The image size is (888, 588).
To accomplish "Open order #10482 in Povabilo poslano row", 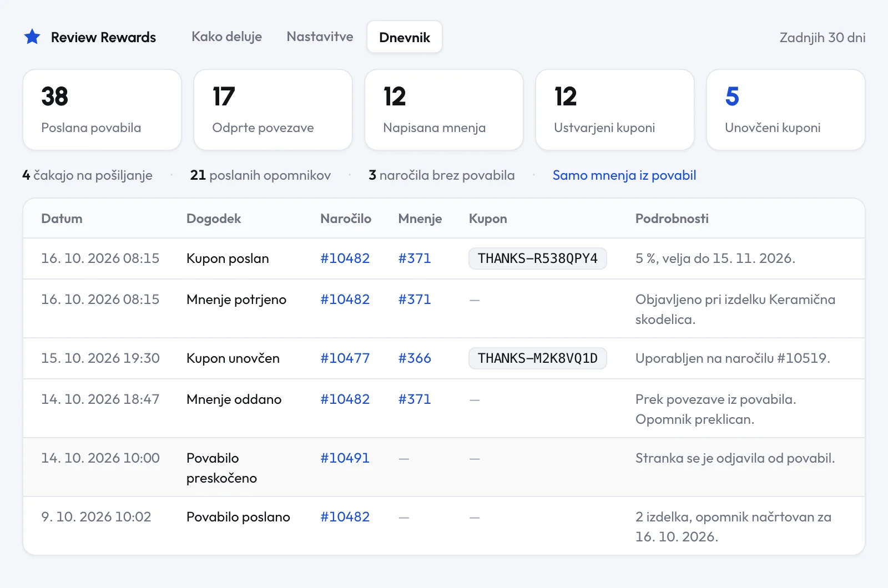I will coord(345,517).
